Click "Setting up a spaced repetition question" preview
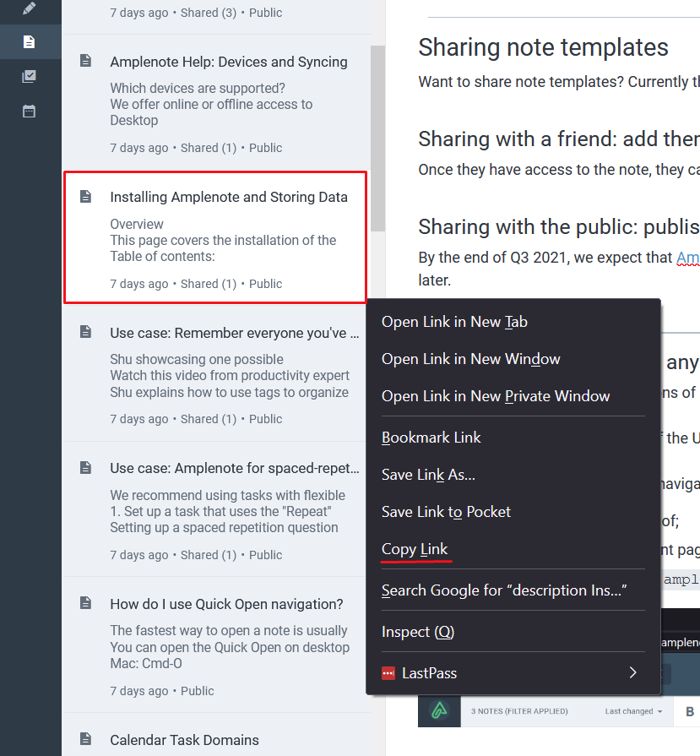 (224, 527)
